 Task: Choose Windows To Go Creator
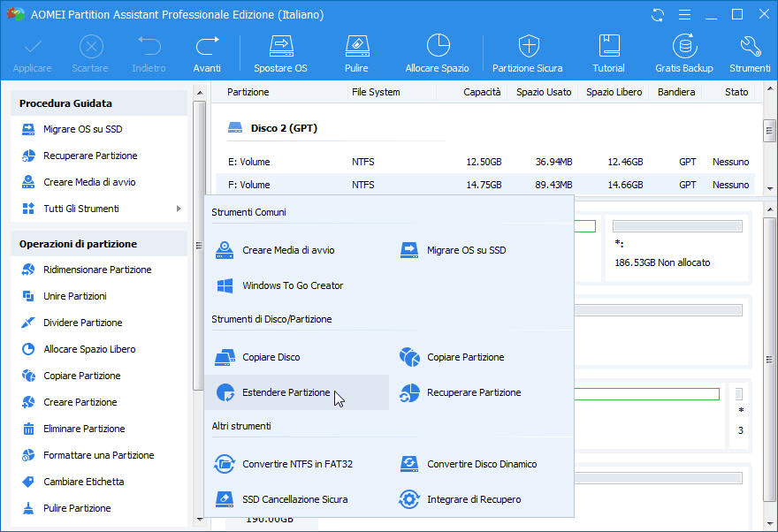point(293,285)
